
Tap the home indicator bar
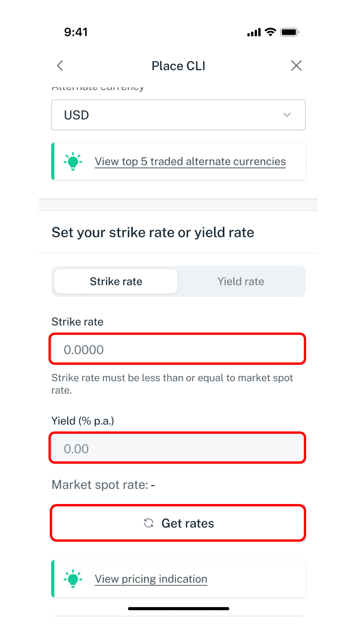coord(178,609)
